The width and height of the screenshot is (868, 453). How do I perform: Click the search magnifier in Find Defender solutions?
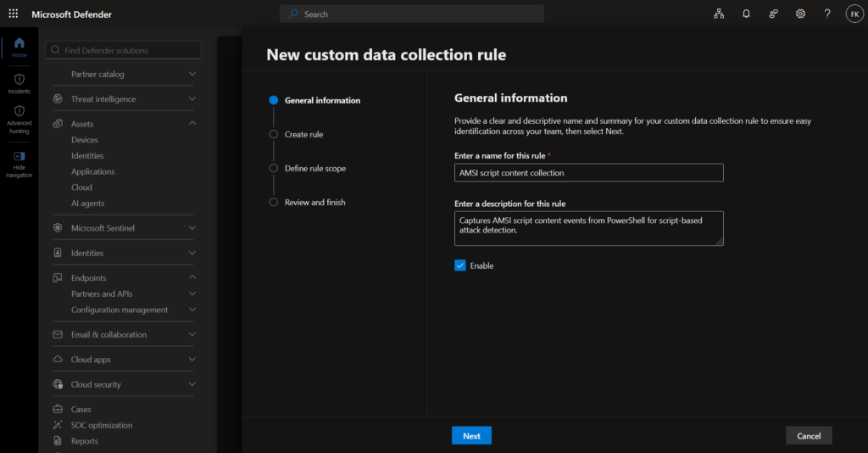[55, 50]
